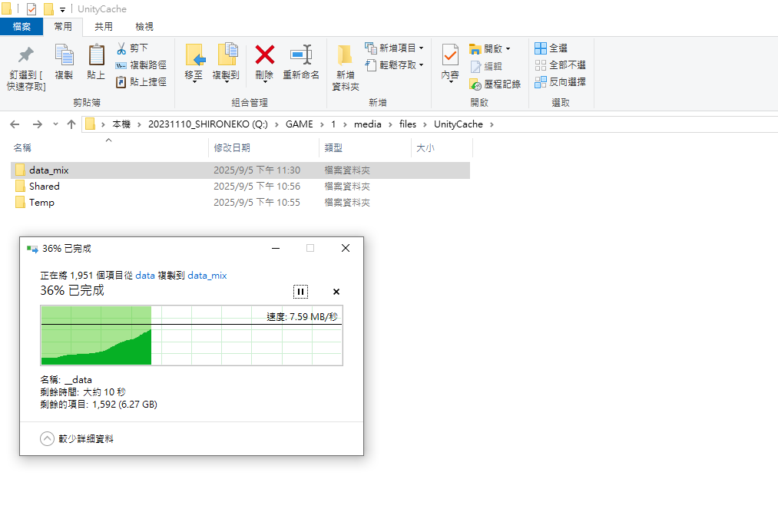Click the copy progress speed graph
The image size is (778, 532).
191,335
